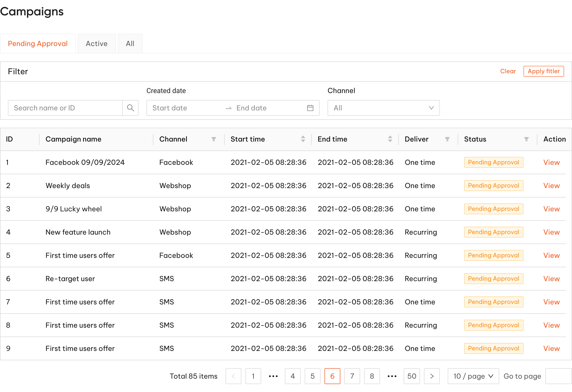The height and width of the screenshot is (392, 572).
Task: Open the calendar icon in Created date
Action: tap(310, 108)
